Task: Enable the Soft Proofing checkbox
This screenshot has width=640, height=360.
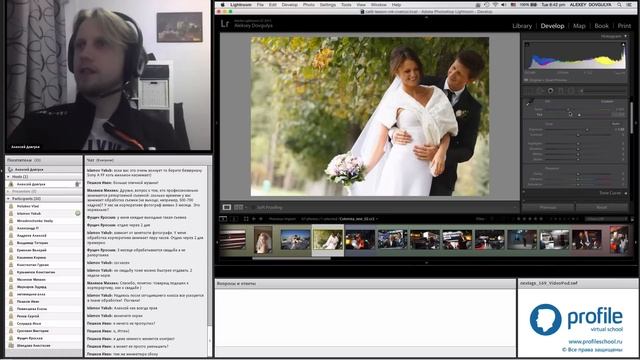Action: pyautogui.click(x=253, y=207)
